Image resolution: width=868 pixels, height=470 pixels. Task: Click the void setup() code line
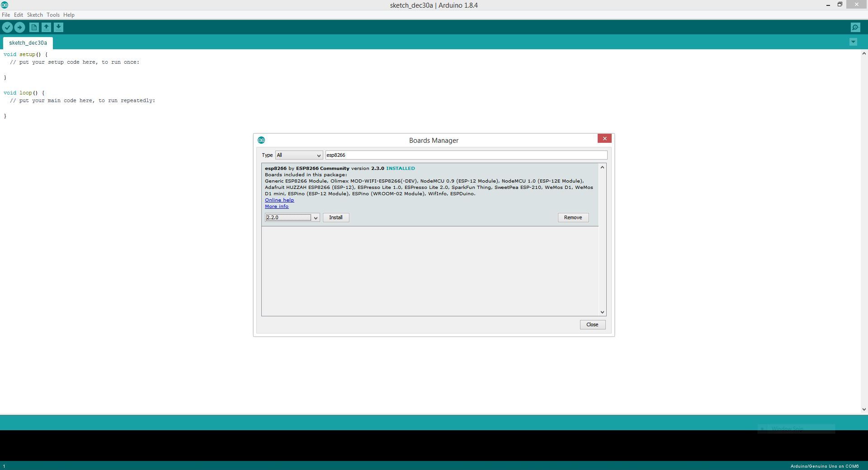[25, 54]
